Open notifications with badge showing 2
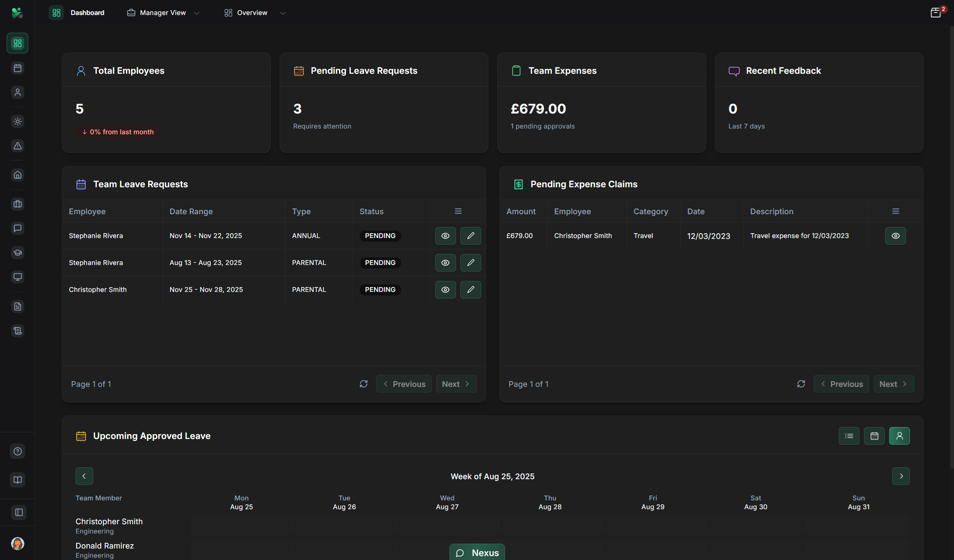The height and width of the screenshot is (560, 954). click(936, 12)
